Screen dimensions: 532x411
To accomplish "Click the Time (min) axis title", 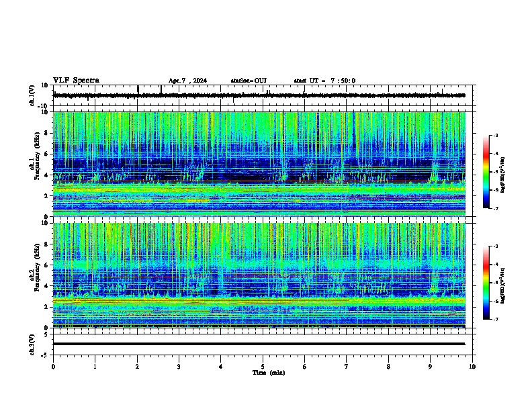I will [x=269, y=373].
